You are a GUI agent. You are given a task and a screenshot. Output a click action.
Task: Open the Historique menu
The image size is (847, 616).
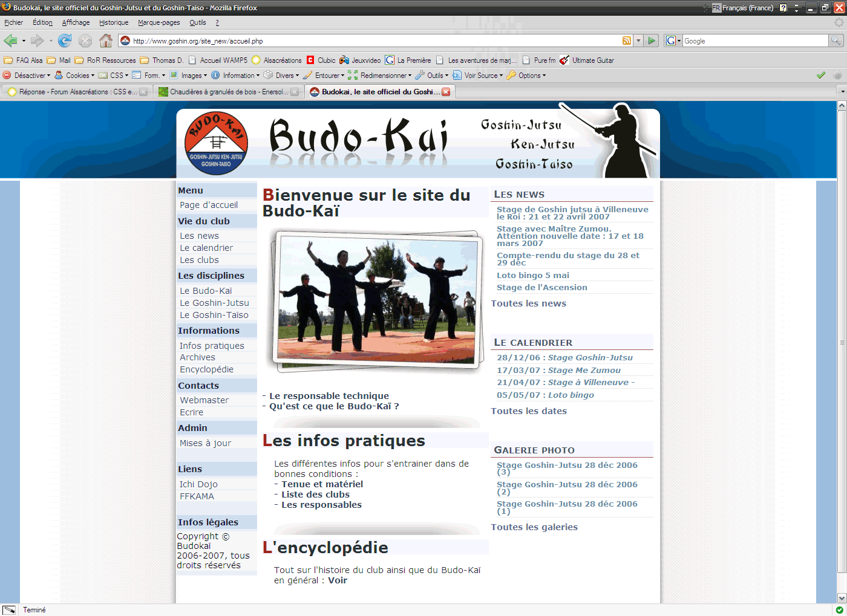pos(114,22)
